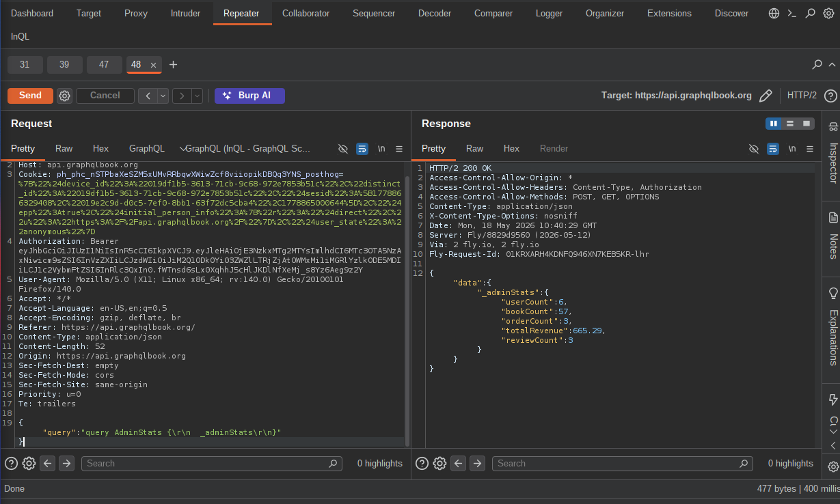This screenshot has height=504, width=840.
Task: Click the Response panel hamburger menu icon
Action: 810,148
